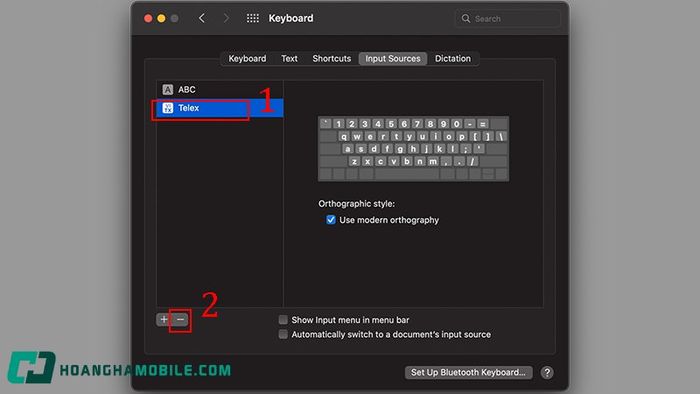Switch to the Shortcuts tab
Image resolution: width=700 pixels, height=394 pixels.
point(332,59)
